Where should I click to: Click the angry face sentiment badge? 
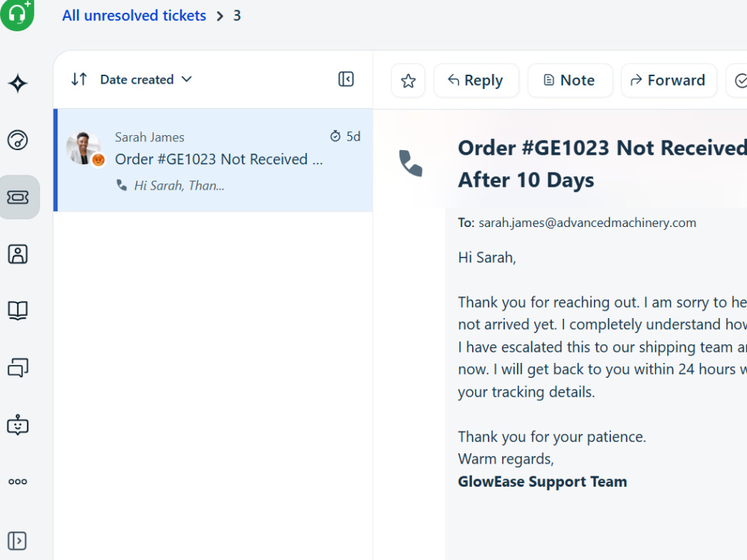pos(99,160)
